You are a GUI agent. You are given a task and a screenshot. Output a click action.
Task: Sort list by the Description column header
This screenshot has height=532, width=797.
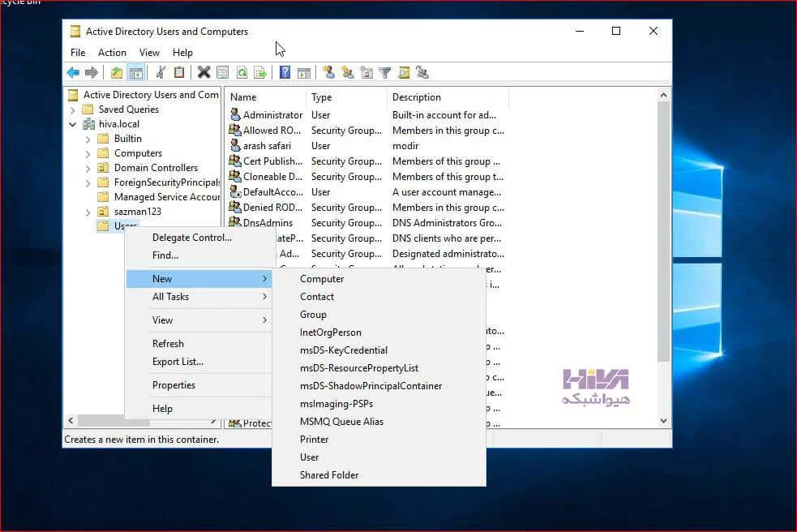click(448, 97)
